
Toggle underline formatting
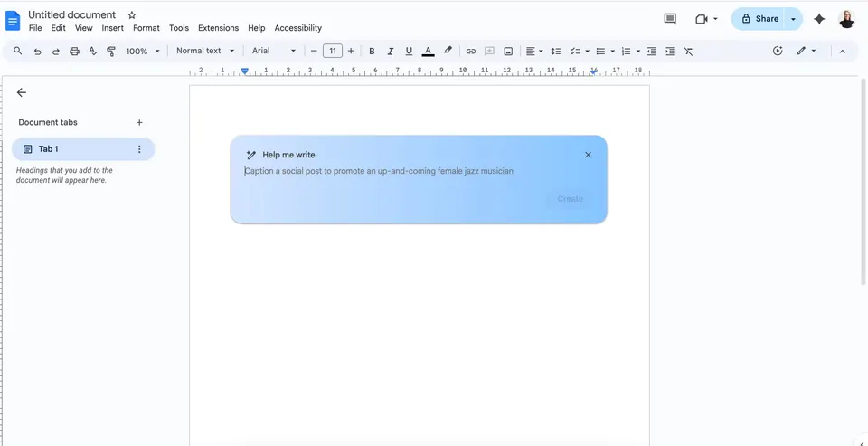tap(409, 51)
